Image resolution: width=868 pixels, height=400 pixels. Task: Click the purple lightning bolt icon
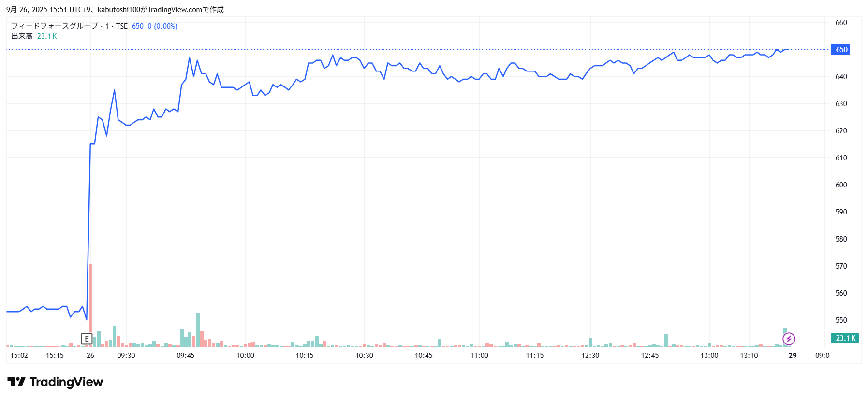789,339
